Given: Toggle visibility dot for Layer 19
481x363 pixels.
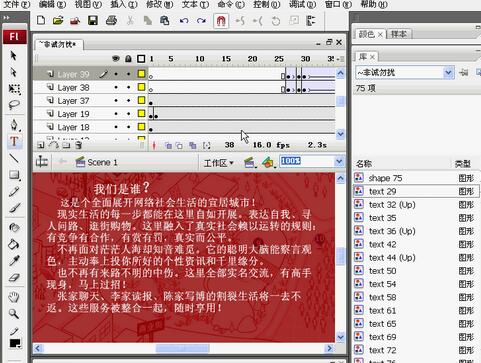Looking at the screenshot, I should click(x=116, y=114).
